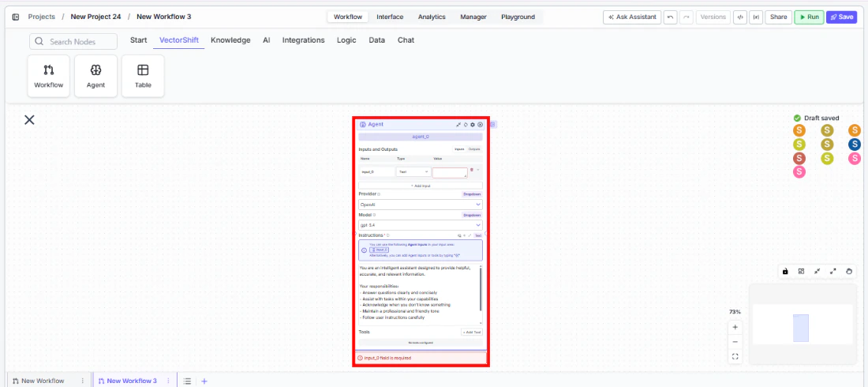Image resolution: width=868 pixels, height=387 pixels.
Task: Zoom in with the plus button
Action: 735,327
